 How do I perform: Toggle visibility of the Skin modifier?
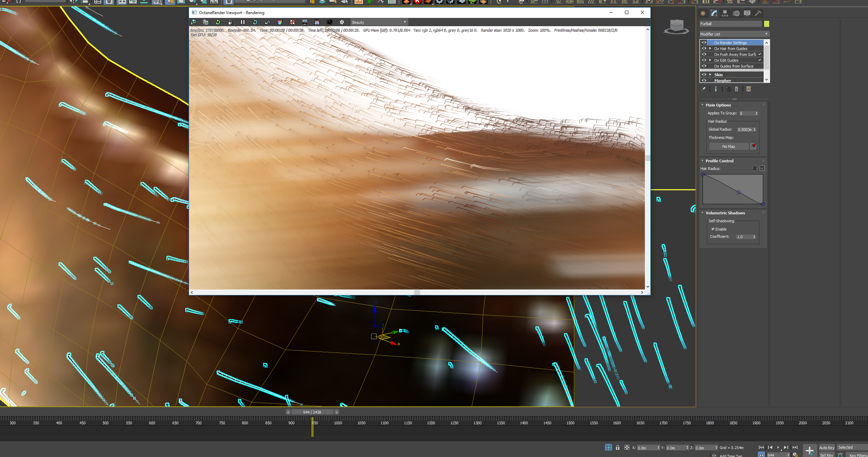coord(704,74)
